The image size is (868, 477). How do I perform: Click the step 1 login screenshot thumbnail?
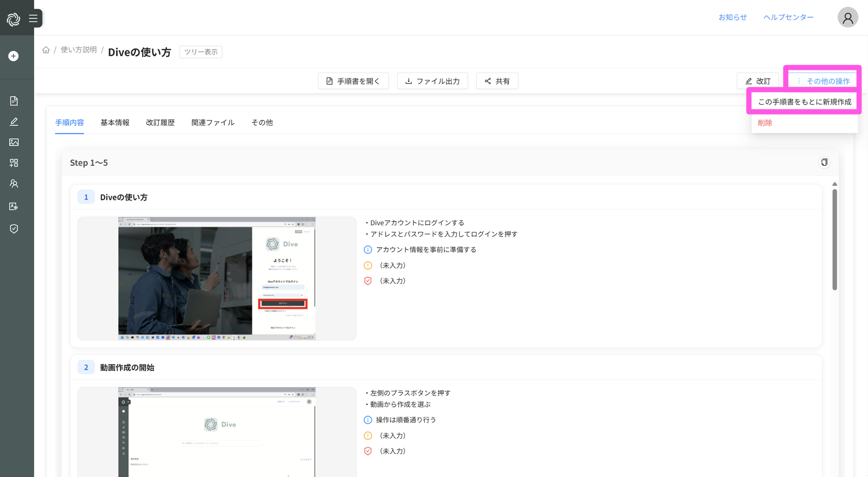217,278
